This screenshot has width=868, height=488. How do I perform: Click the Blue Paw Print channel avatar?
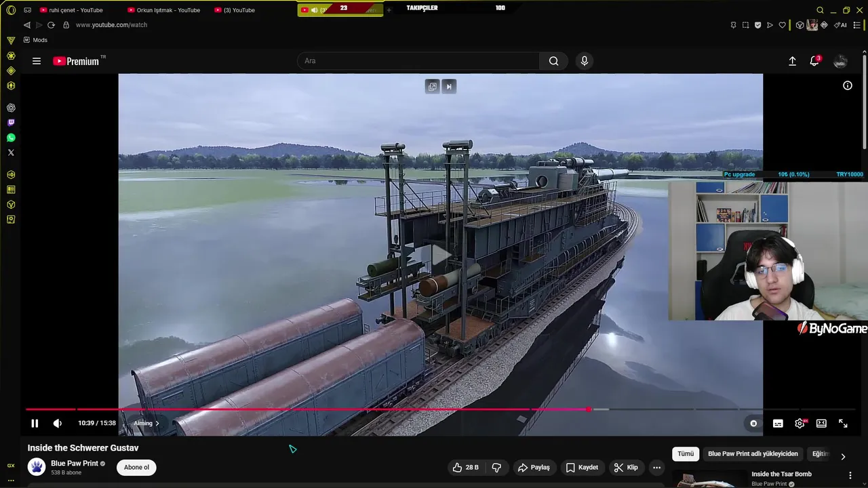pyautogui.click(x=37, y=467)
